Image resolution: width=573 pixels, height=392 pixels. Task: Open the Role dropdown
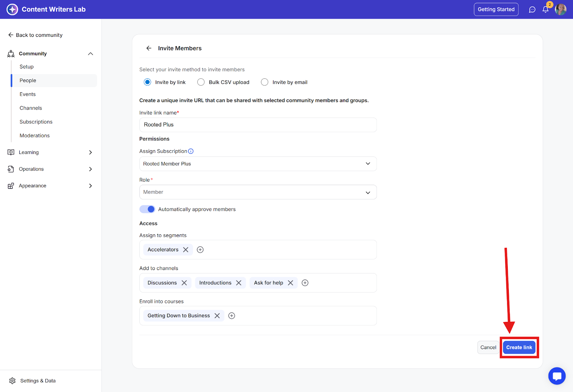pos(258,192)
